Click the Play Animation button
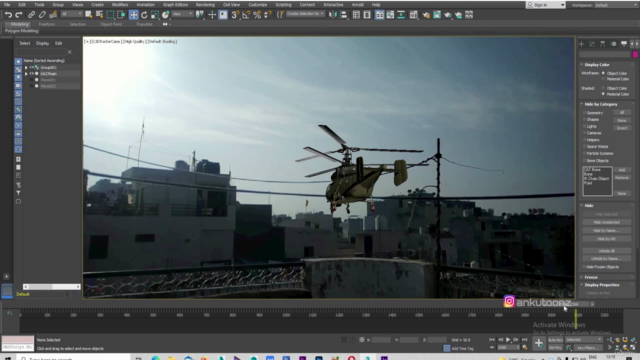This screenshot has height=360, width=640. [x=508, y=340]
